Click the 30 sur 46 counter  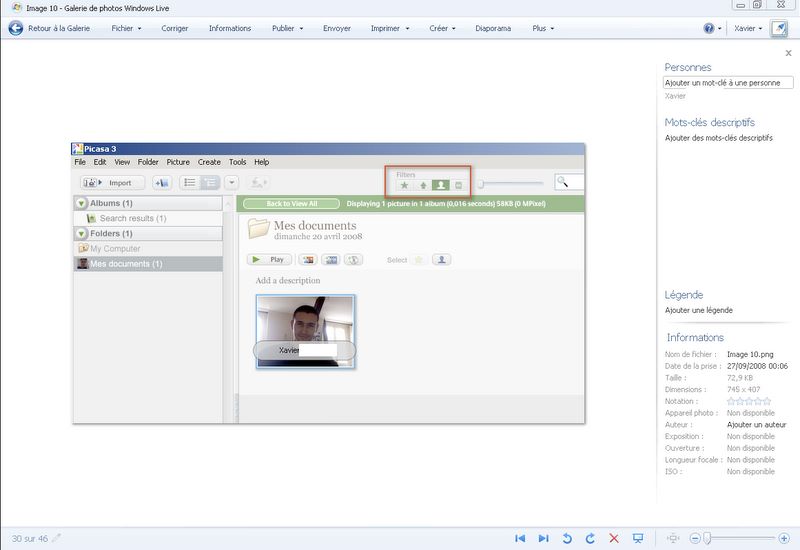30,539
